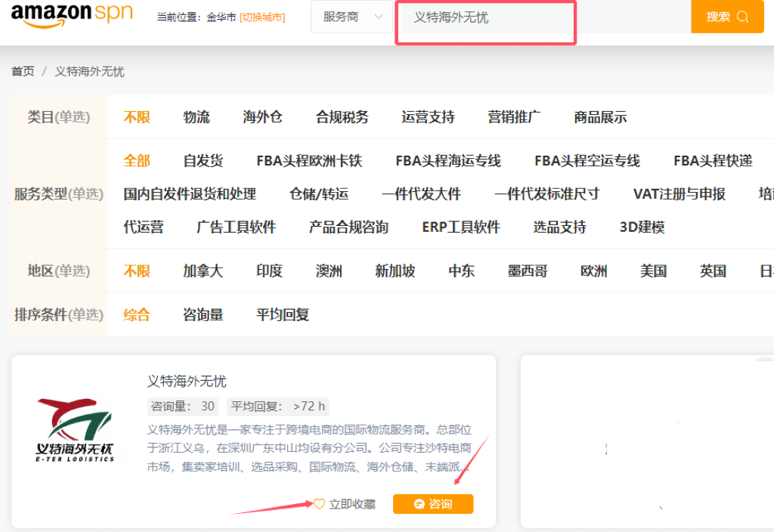Sort results by 平均回复

(x=283, y=315)
